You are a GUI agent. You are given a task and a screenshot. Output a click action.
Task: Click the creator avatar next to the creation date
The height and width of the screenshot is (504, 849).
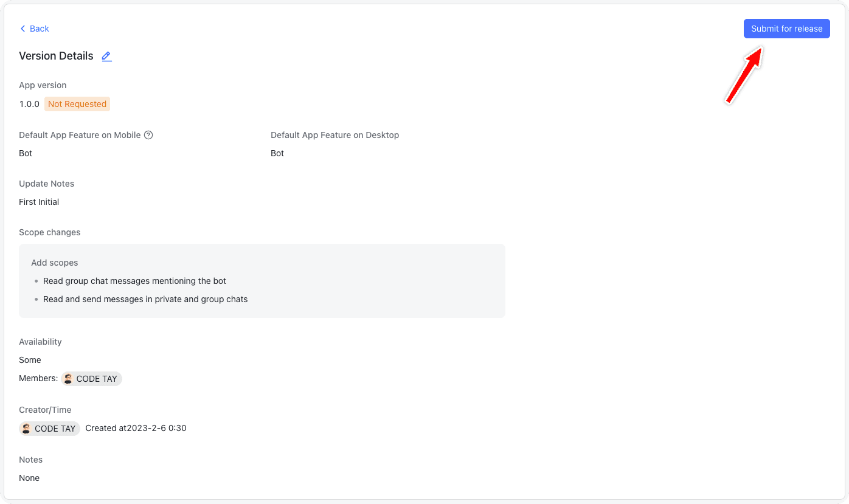pos(26,428)
